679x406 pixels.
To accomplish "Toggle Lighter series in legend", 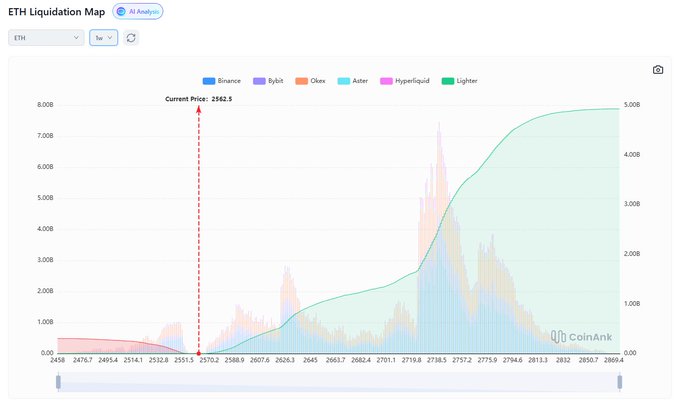I will (459, 81).
